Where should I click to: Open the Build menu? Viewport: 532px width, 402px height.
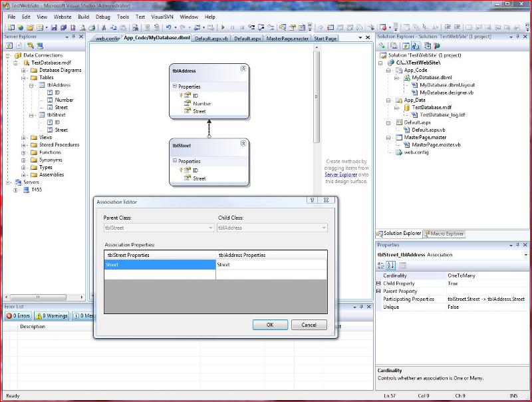[x=84, y=17]
